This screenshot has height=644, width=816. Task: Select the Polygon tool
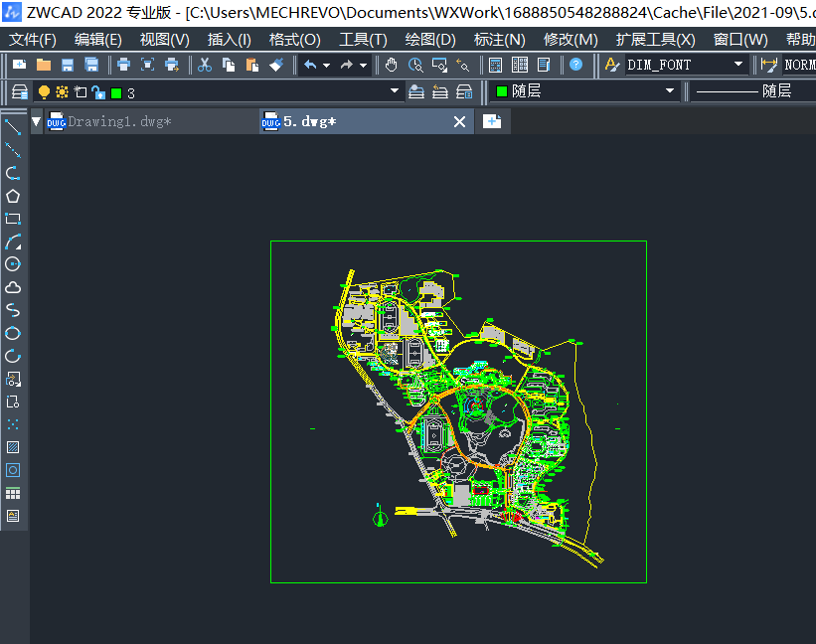[x=13, y=196]
